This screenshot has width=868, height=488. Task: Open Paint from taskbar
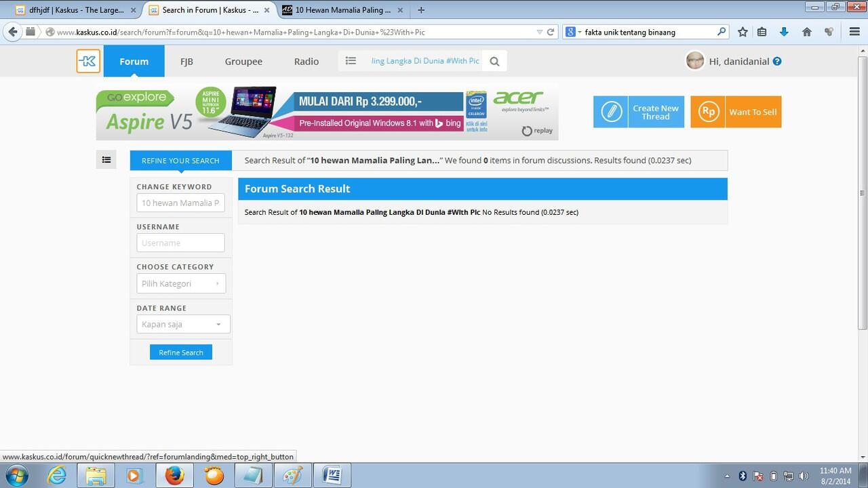[x=293, y=476]
